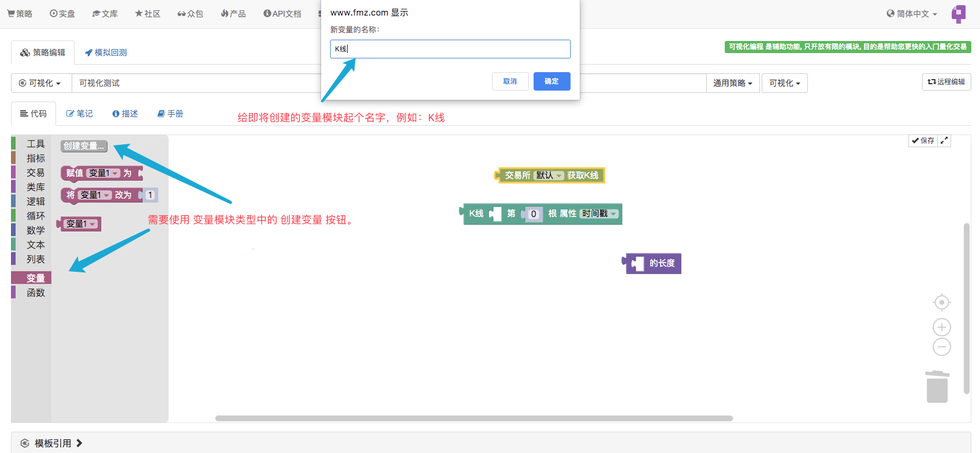
Task: Open the 时间戳 attribute dropdown in block
Action: coord(599,214)
